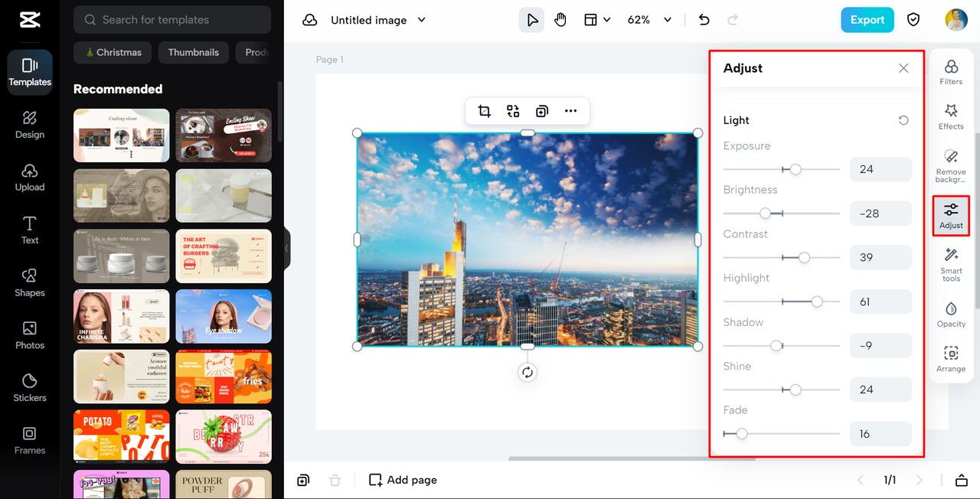The height and width of the screenshot is (499, 980).
Task: Select the hand pan tool
Action: pos(560,21)
